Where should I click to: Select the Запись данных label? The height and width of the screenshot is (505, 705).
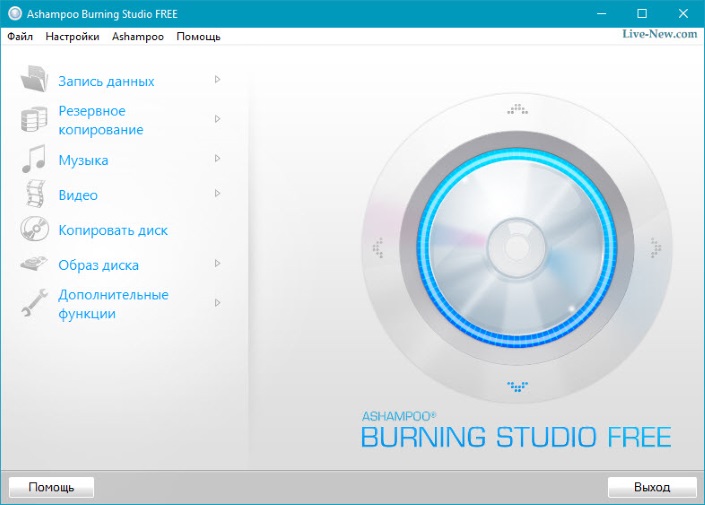click(106, 81)
